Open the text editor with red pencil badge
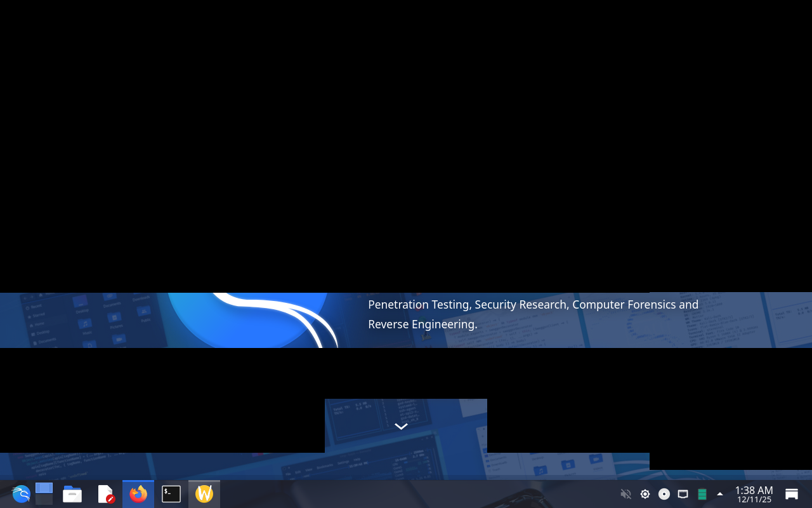The width and height of the screenshot is (812, 508). 106,494
